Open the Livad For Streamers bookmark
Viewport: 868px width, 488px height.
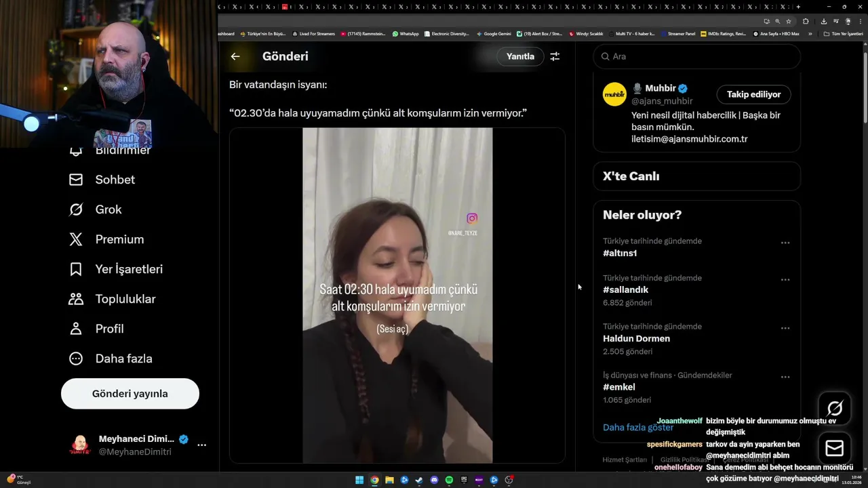313,33
